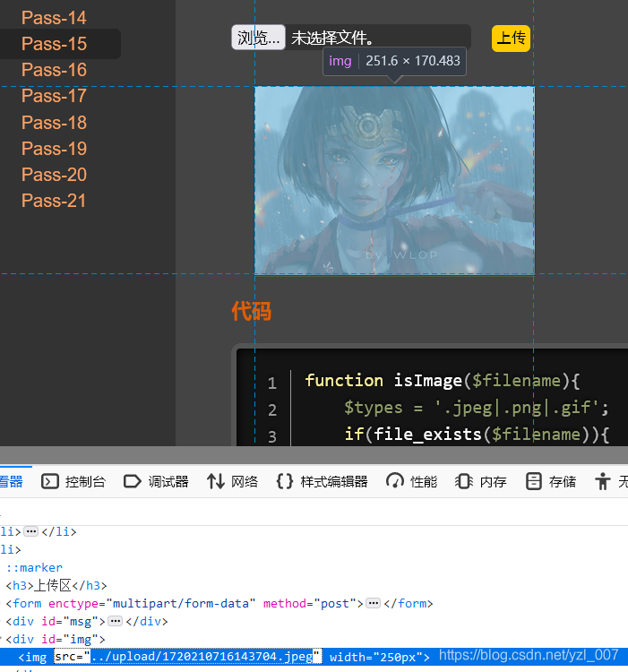Click the 内存 memory chip icon

pos(464,481)
